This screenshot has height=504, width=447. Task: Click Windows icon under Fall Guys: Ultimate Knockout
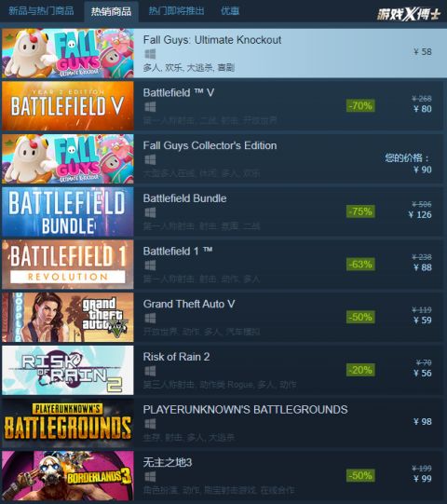(150, 54)
